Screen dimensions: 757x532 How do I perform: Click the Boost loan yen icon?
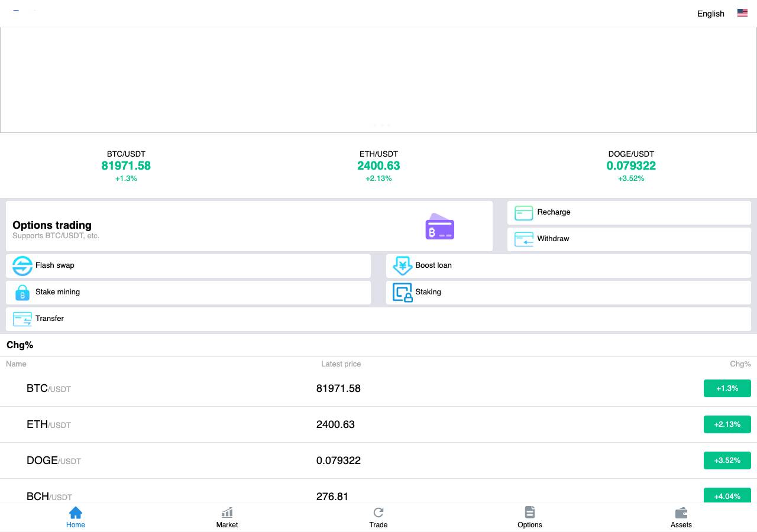(403, 266)
